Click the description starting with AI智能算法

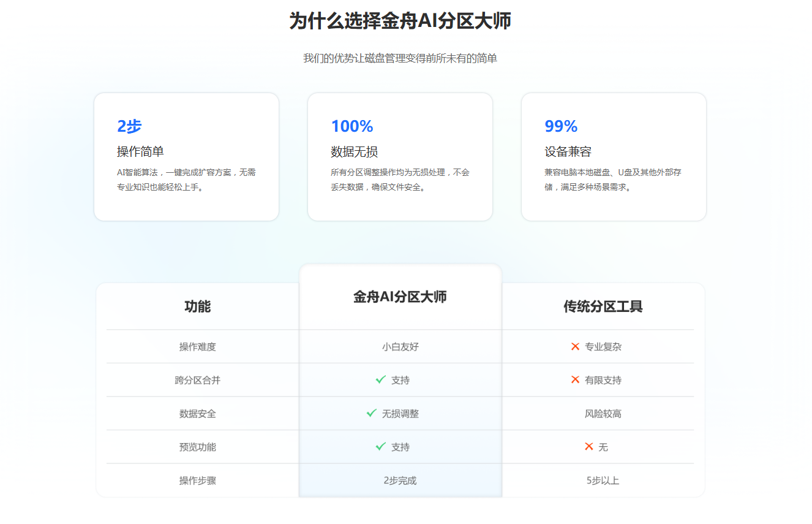click(187, 180)
